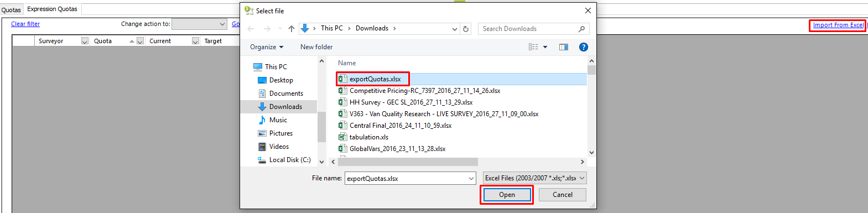Click Import From Excel link
The width and height of the screenshot is (868, 213).
pyautogui.click(x=838, y=25)
